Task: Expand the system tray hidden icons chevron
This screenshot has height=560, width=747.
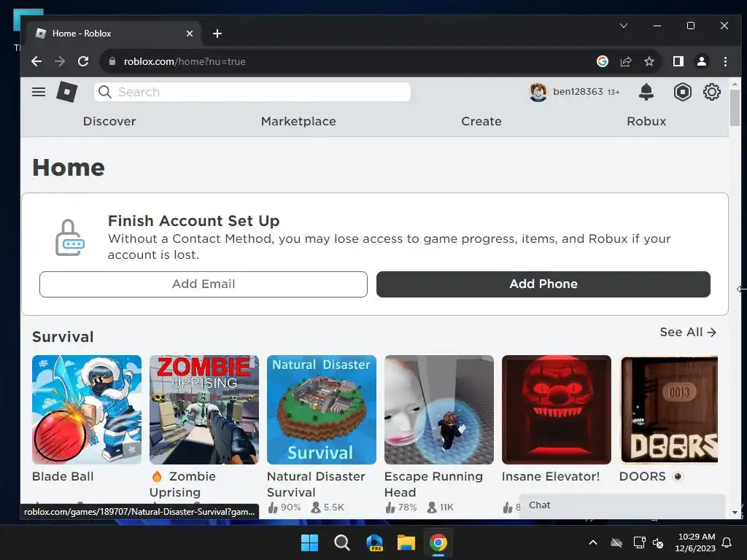Action: coord(592,542)
